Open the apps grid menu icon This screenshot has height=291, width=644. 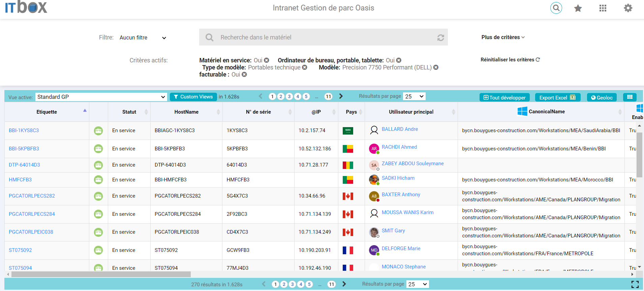603,8
